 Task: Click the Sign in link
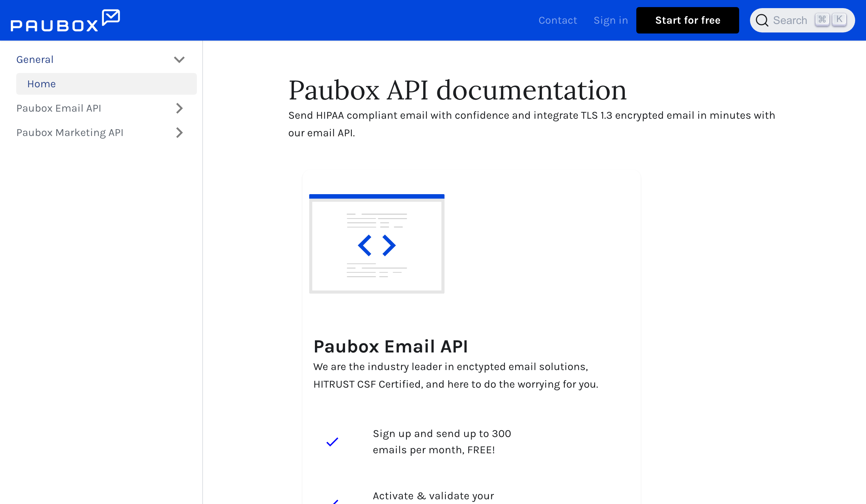pos(611,20)
